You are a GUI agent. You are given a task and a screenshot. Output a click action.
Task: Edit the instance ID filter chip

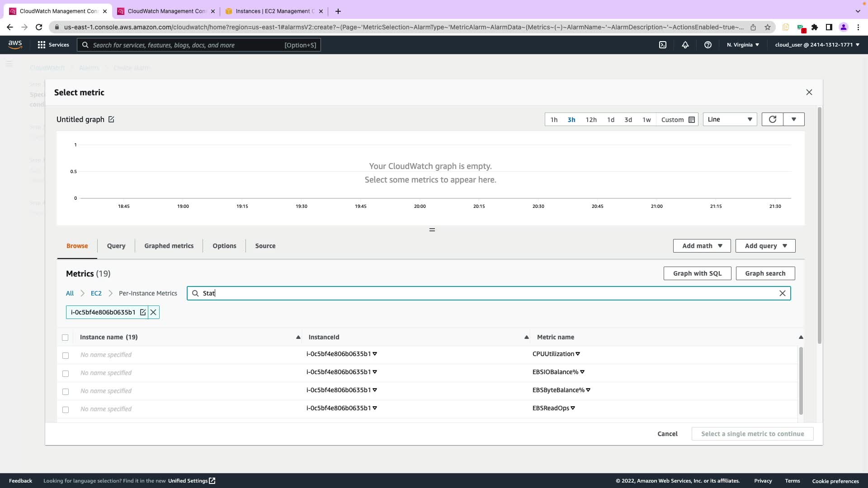(143, 312)
